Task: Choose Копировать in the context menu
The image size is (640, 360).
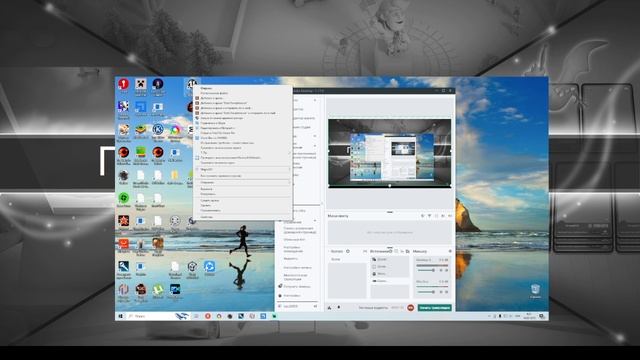Action: click(x=208, y=194)
